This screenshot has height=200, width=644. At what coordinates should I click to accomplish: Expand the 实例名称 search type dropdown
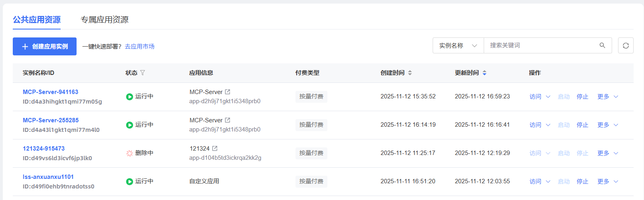pyautogui.click(x=458, y=45)
